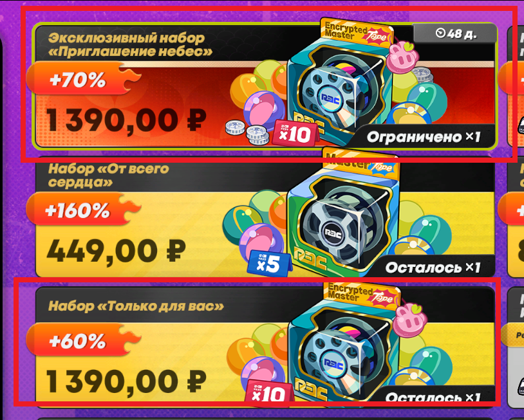524x420 pixels.
Task: Select the 1 390,00 ₽ price on exclusive bundle
Action: [126, 120]
